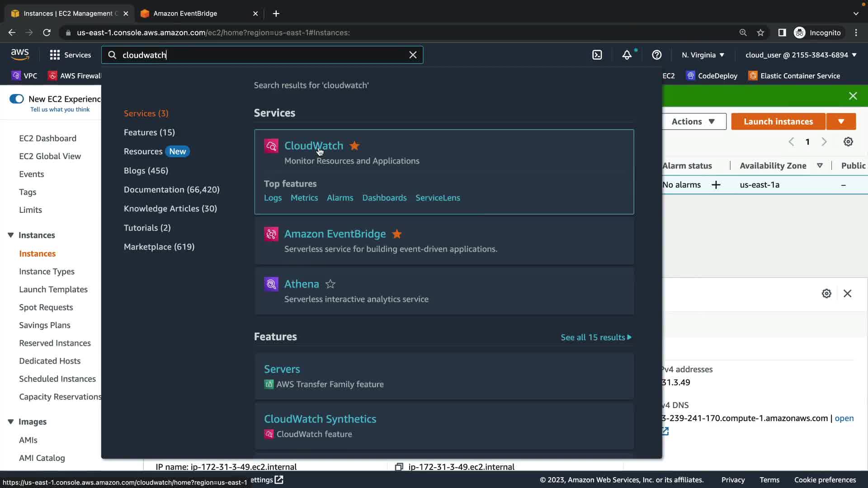Click Launch instances button
The width and height of the screenshot is (868, 488).
click(x=778, y=122)
